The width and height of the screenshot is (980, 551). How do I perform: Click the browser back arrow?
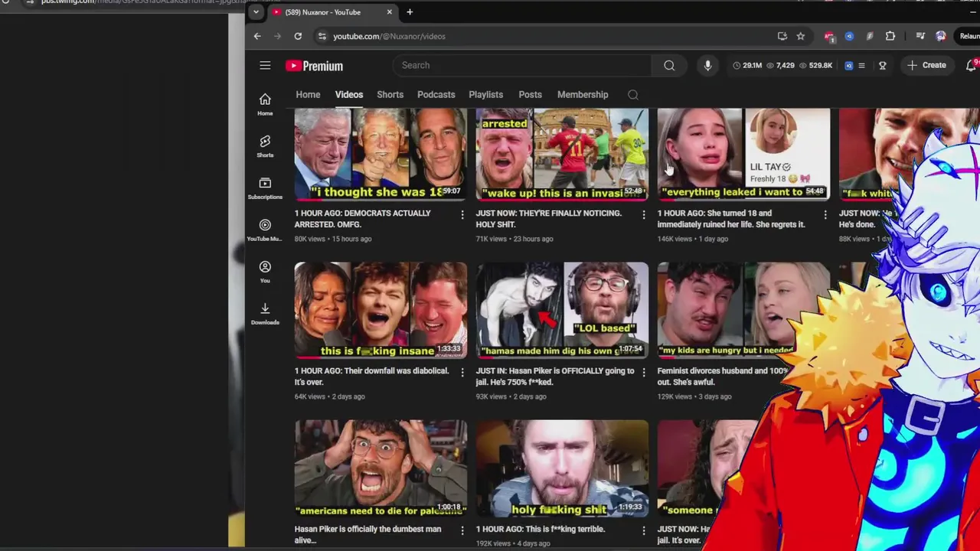point(257,36)
